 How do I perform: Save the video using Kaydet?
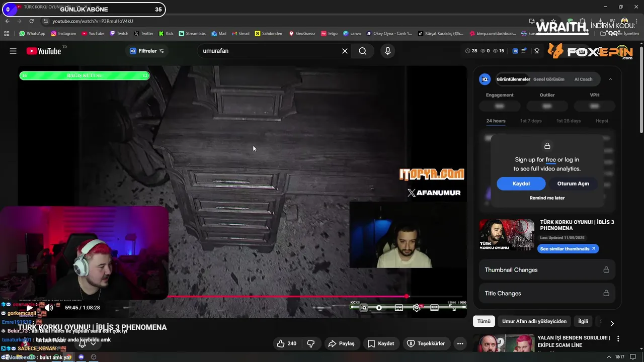381,343
